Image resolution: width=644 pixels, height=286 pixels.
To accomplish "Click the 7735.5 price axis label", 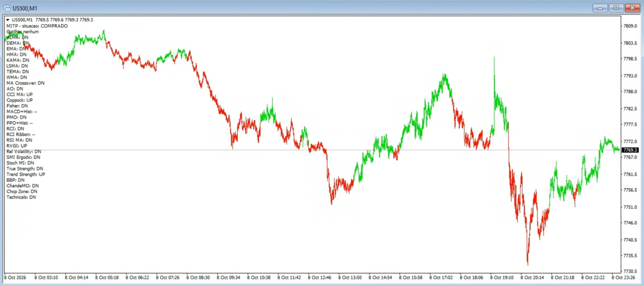I will click(630, 256).
